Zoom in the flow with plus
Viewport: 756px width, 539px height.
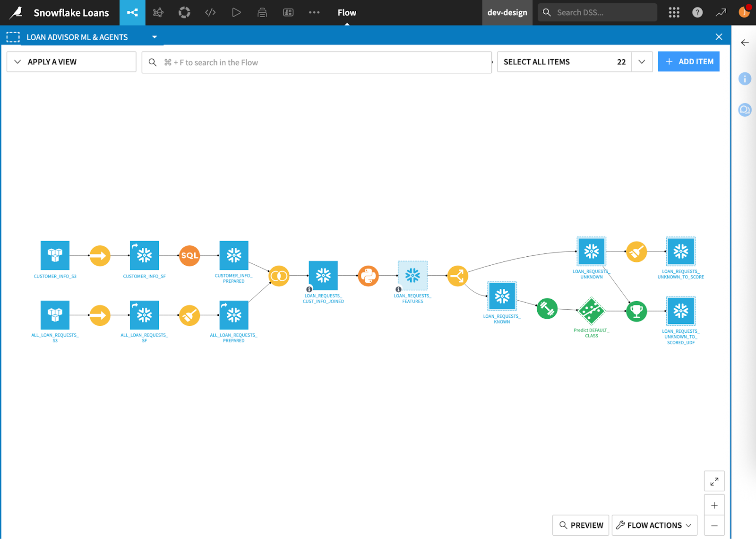(x=714, y=505)
